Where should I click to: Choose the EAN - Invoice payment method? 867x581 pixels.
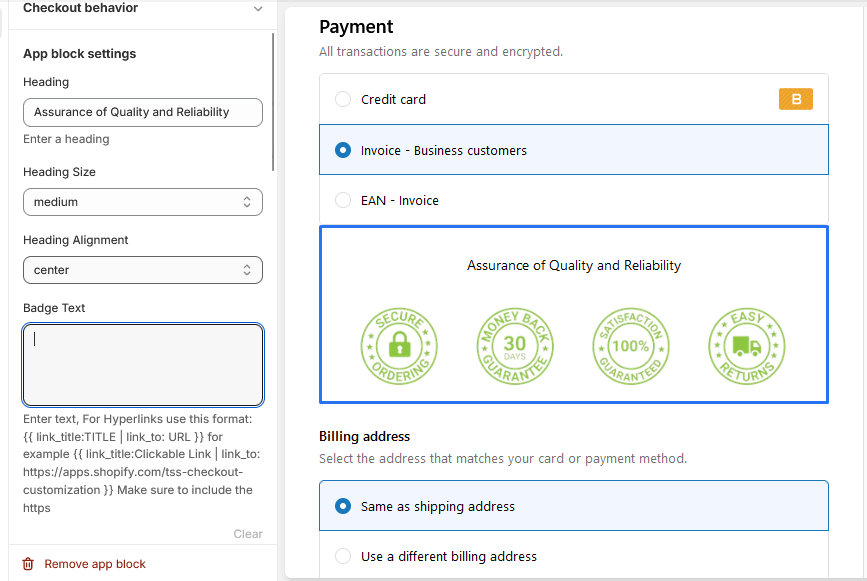click(x=343, y=200)
